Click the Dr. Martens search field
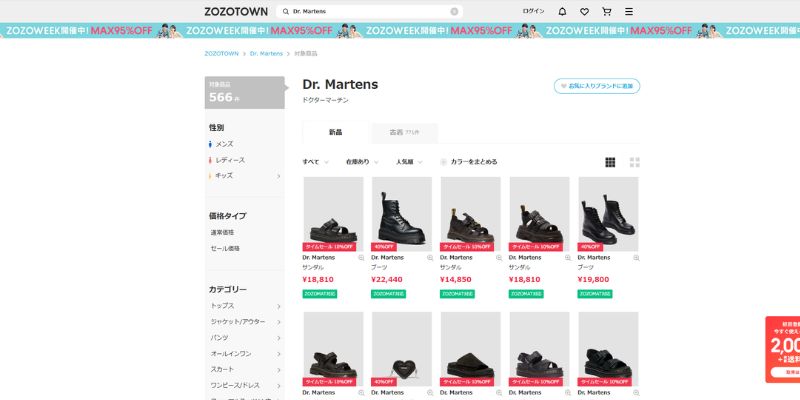Screen dimensions: 800x400 tap(369, 11)
